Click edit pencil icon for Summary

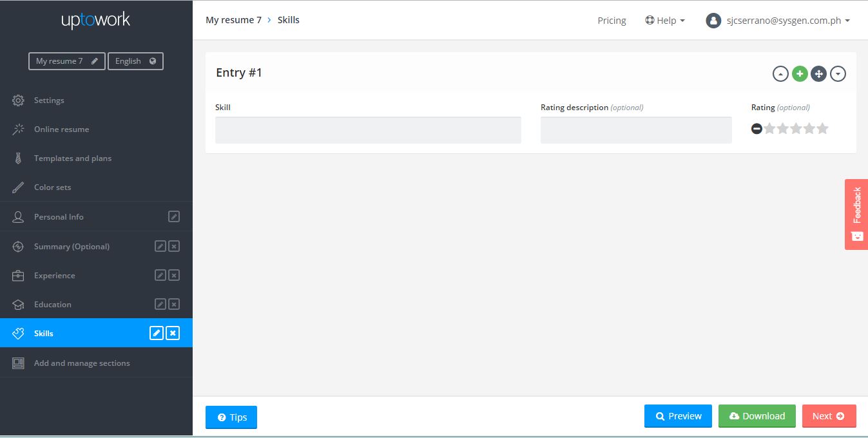pos(160,246)
